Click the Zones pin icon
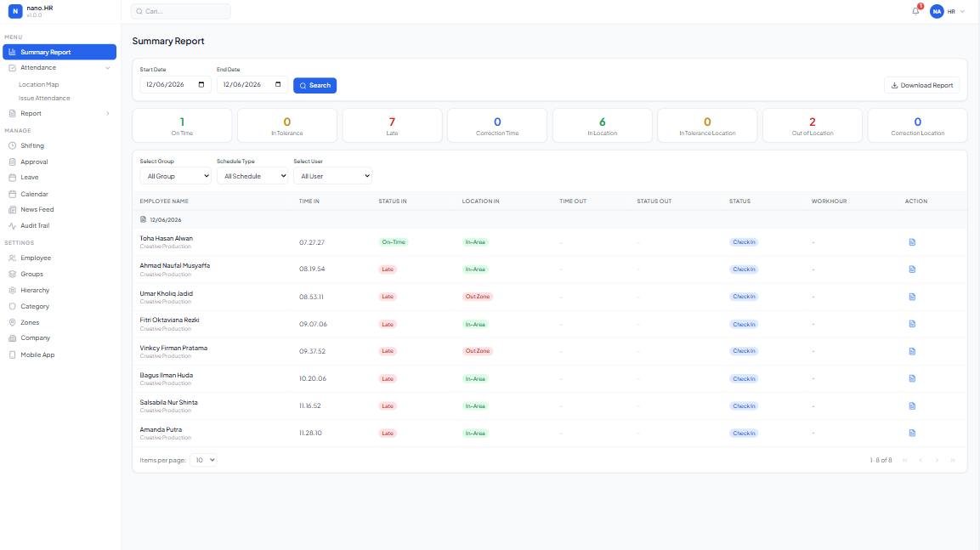This screenshot has width=980, height=550. [x=12, y=322]
